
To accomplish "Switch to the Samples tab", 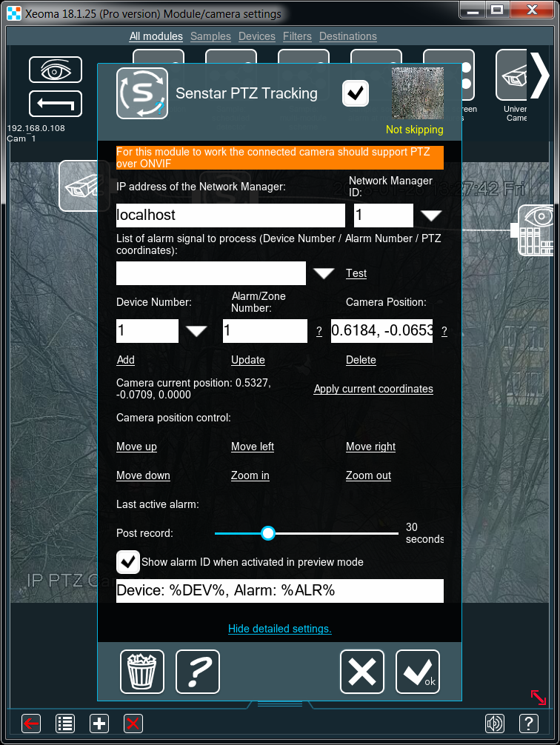I will coord(210,36).
